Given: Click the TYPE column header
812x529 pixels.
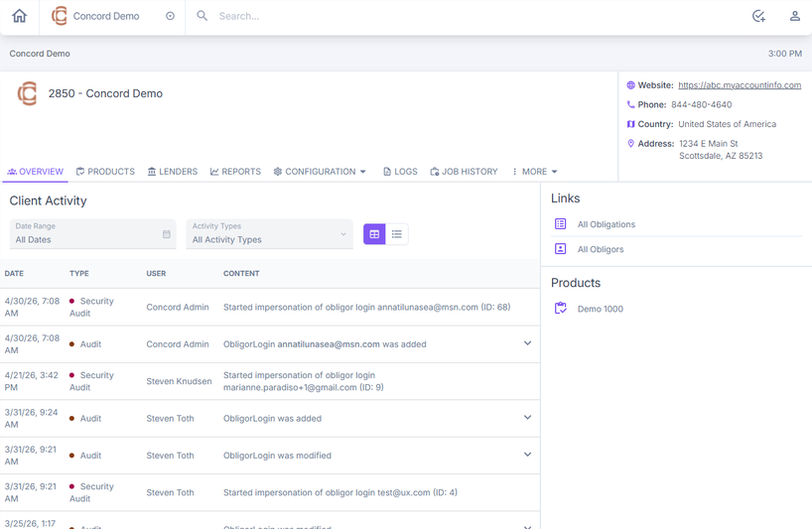Looking at the screenshot, I should pyautogui.click(x=79, y=273).
